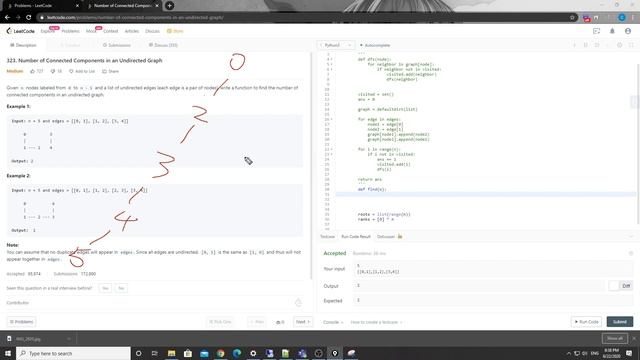The image size is (640, 360).
Task: Click the Your input field
Action: [x=493, y=269]
